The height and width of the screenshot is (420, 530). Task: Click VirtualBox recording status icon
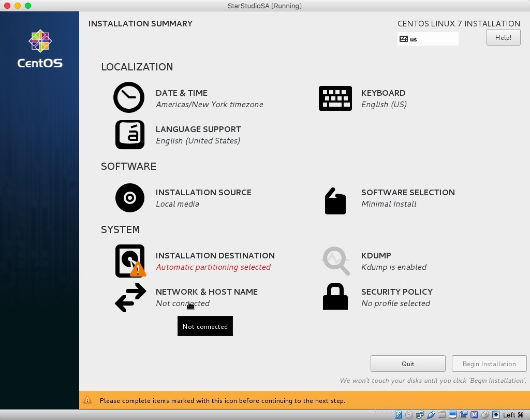[463, 415]
